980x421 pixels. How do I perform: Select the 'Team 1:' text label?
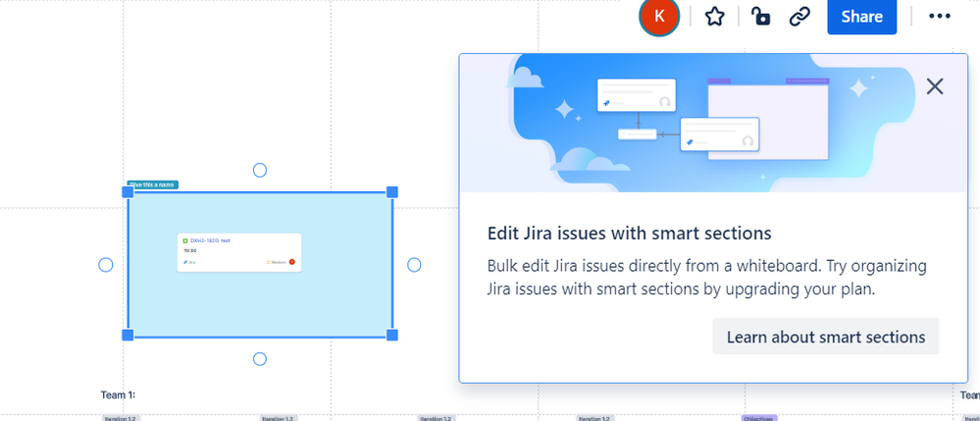coord(118,395)
